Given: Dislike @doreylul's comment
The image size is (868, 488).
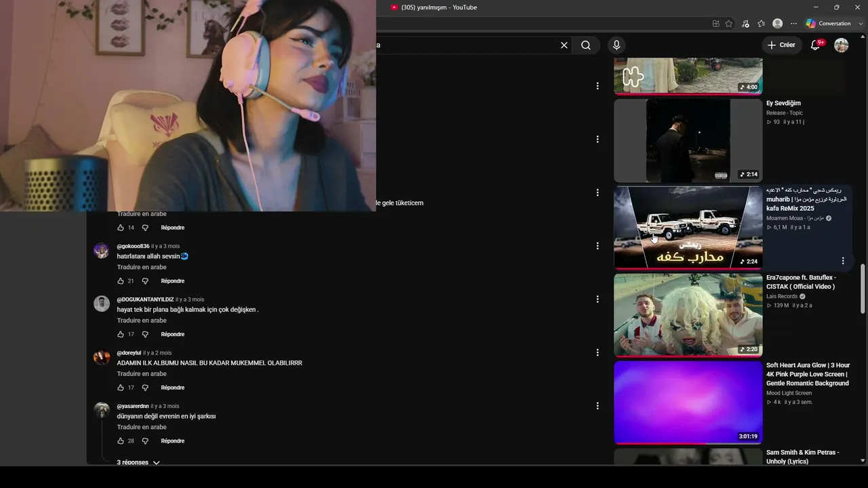Looking at the screenshot, I should [145, 388].
